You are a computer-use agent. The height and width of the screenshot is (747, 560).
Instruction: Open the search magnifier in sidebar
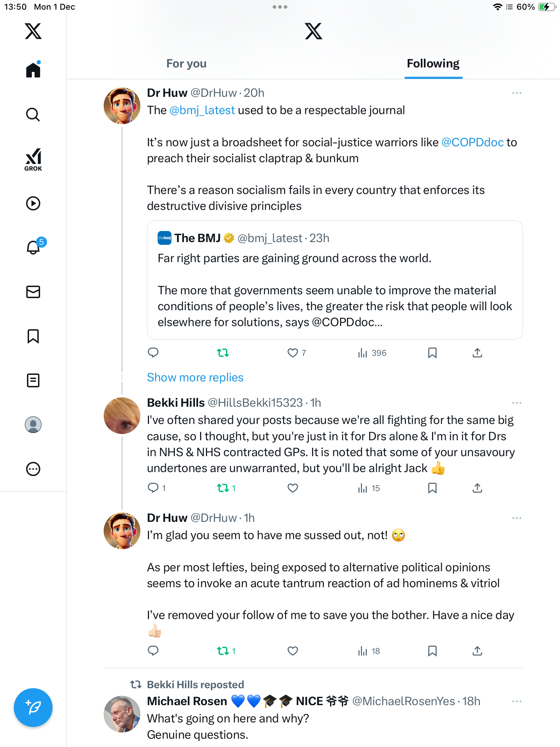click(33, 114)
